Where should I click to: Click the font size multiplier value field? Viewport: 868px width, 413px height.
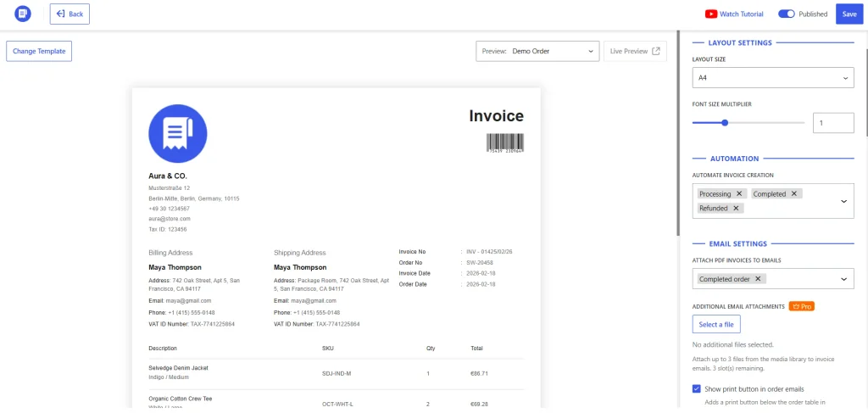click(833, 123)
